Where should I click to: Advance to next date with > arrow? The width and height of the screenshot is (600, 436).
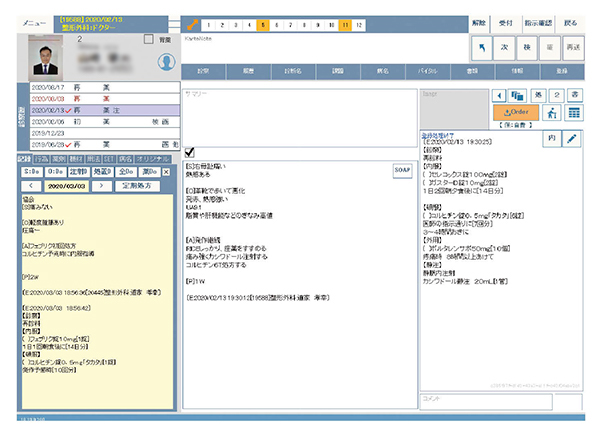pos(99,185)
